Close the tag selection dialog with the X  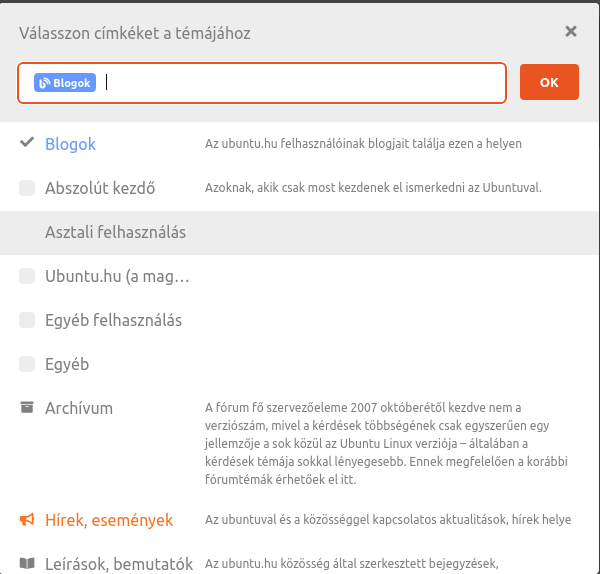pyautogui.click(x=571, y=31)
